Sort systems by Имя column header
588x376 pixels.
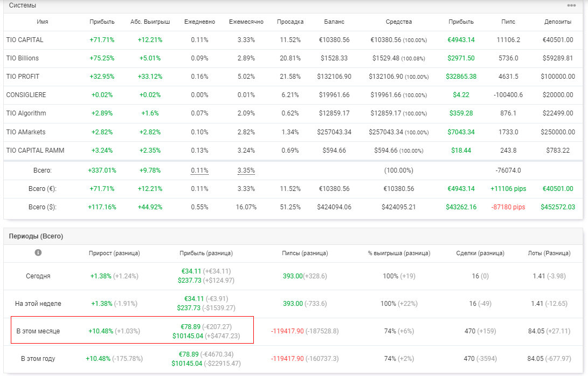pos(43,22)
